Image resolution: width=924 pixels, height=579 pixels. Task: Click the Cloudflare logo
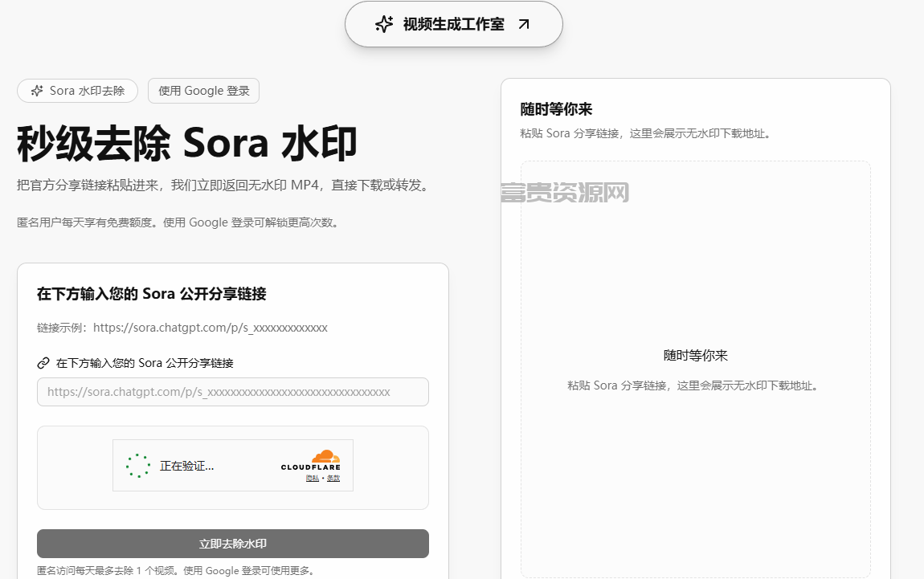311,460
